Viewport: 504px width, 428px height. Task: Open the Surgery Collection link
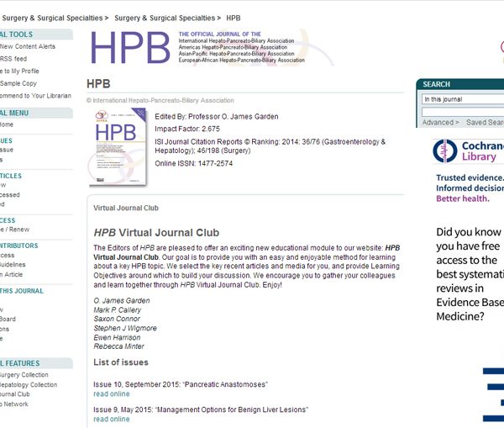tap(24, 375)
